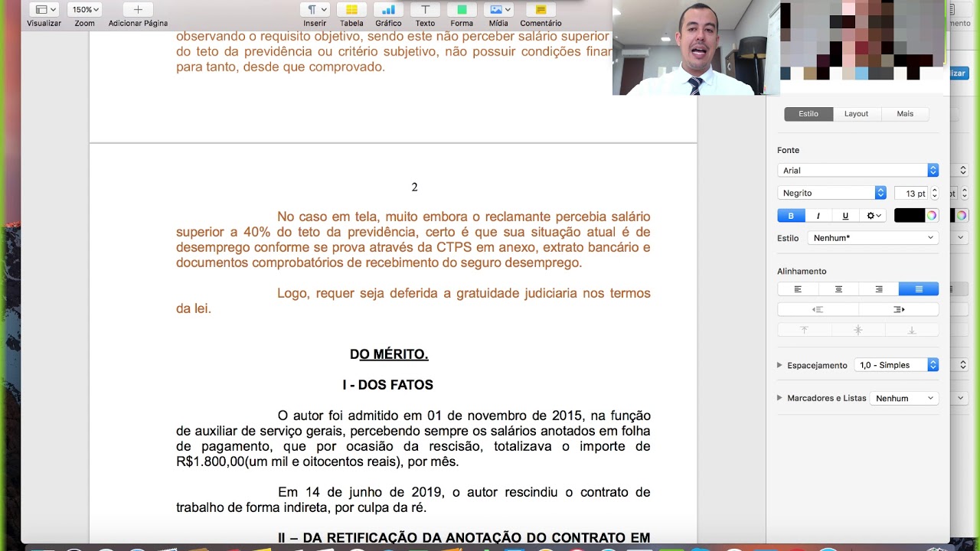Open the Estilo Nenhum* character style dropdown

point(873,238)
